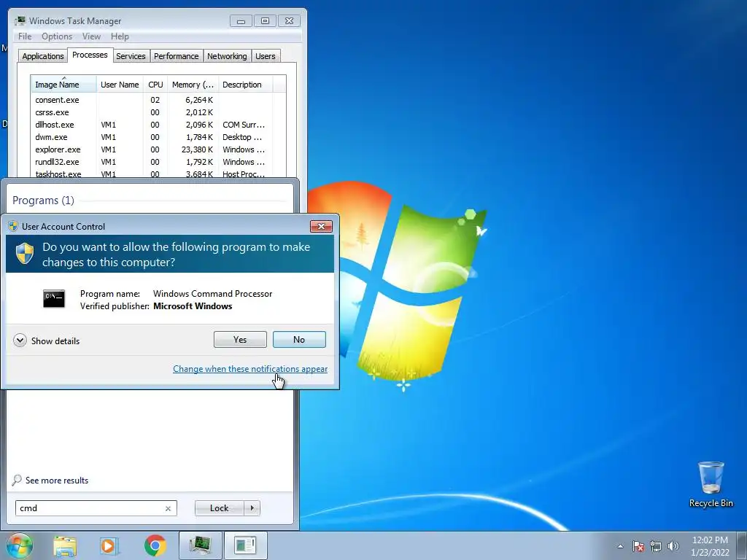Sort by Image Name column header
This screenshot has height=560, width=747.
pyautogui.click(x=64, y=85)
